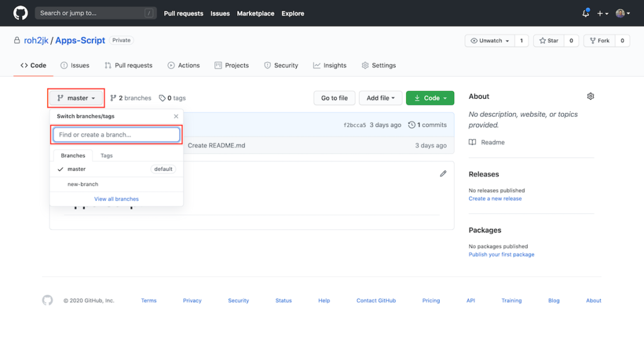Star the repository
Screen dimensions: 644x357
[x=548, y=41]
